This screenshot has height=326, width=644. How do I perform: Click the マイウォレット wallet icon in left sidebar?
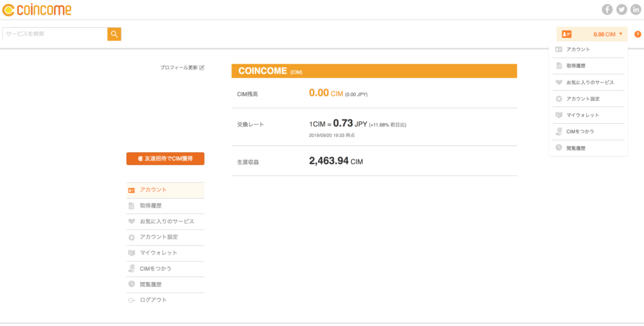tap(131, 253)
